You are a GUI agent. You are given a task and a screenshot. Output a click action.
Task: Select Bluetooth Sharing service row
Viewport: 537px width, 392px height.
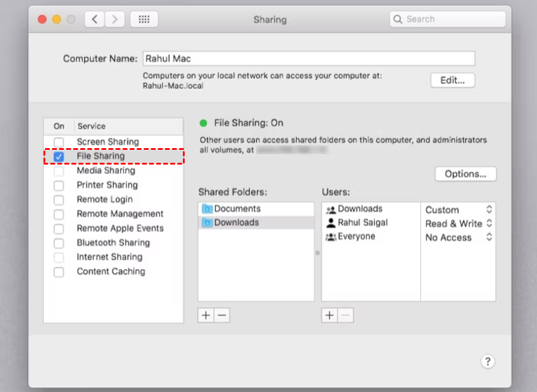click(114, 243)
